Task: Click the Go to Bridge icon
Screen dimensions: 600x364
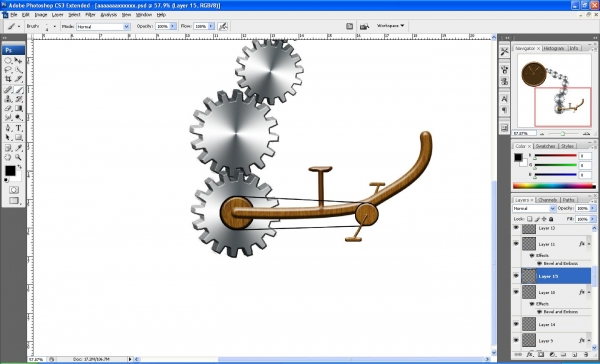Action: (364, 26)
